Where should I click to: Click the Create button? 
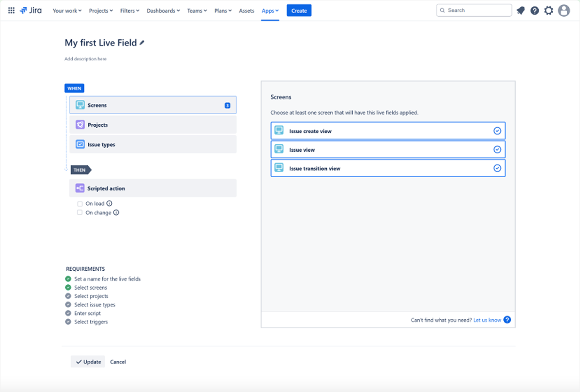pyautogui.click(x=299, y=10)
